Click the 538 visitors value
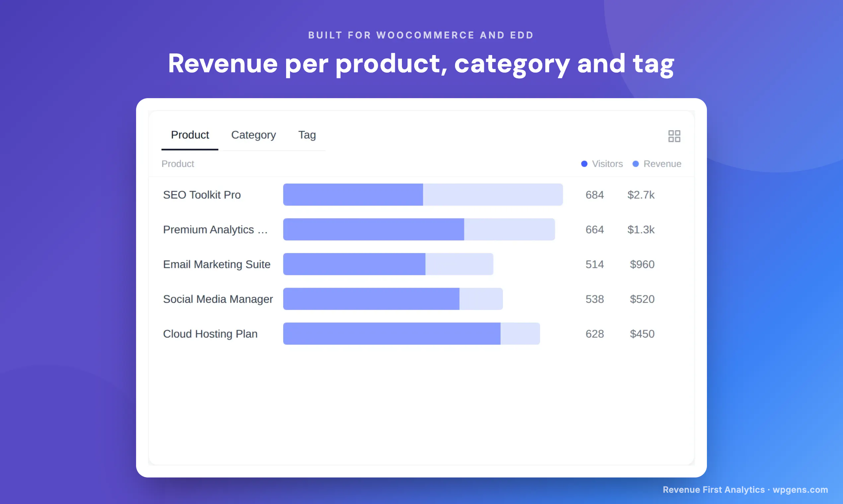The width and height of the screenshot is (843, 504). click(x=594, y=299)
